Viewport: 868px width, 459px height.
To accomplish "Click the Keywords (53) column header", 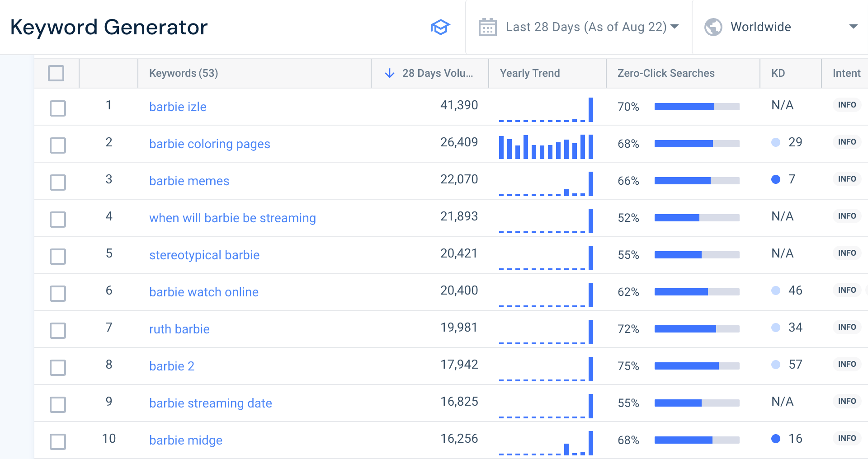I will 183,73.
